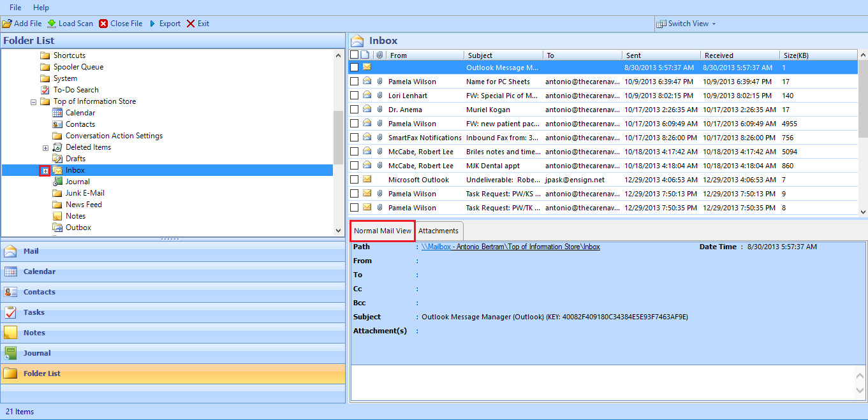Screen dimensions: 868x420
Task: Select the Spooler Queue folder
Action: (78, 67)
